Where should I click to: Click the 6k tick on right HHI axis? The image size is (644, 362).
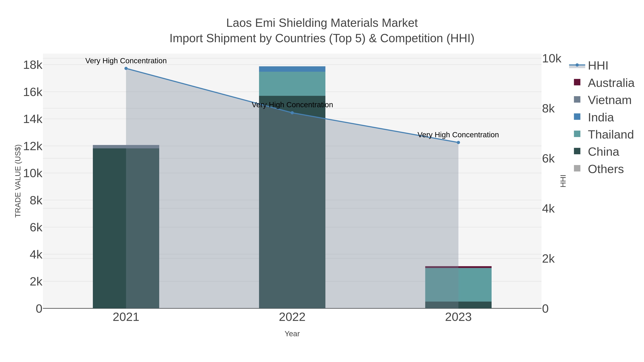(548, 159)
